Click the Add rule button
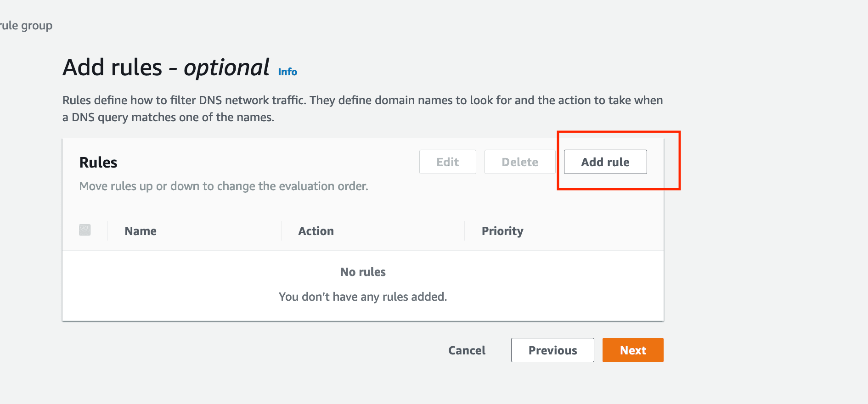The image size is (868, 404). [x=605, y=162]
